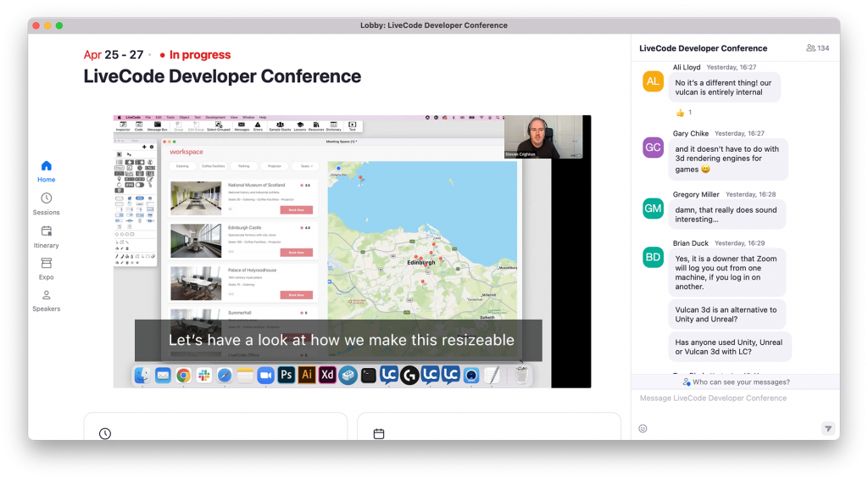Click the send message arrow icon
This screenshot has height=479, width=868.
pos(827,428)
